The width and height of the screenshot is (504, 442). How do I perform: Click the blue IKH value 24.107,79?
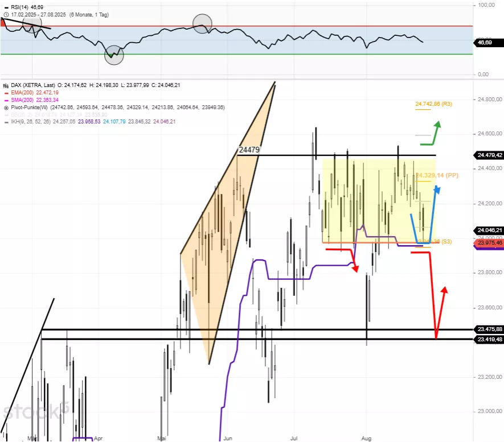(114, 122)
